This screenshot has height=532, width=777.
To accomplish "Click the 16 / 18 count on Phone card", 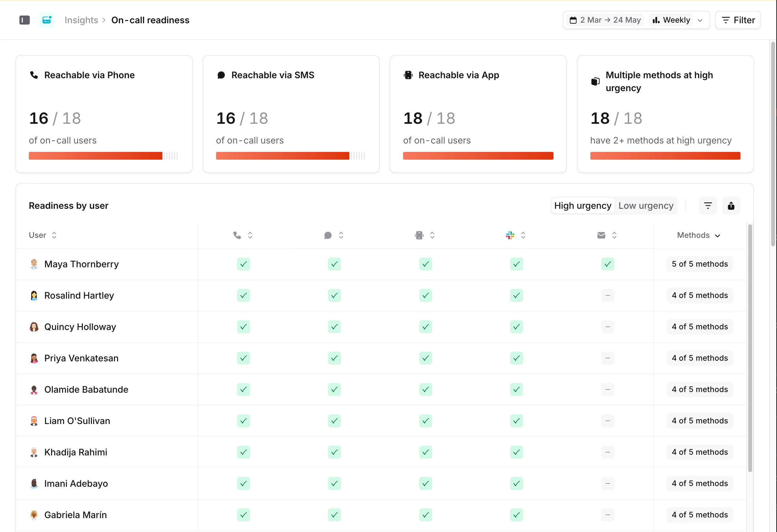I will coord(55,118).
